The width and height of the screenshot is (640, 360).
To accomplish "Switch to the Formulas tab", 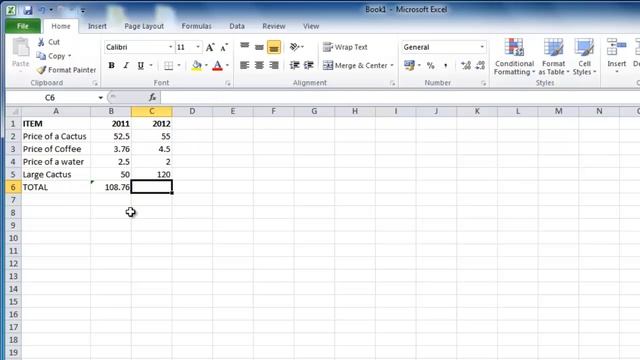I will [x=196, y=26].
